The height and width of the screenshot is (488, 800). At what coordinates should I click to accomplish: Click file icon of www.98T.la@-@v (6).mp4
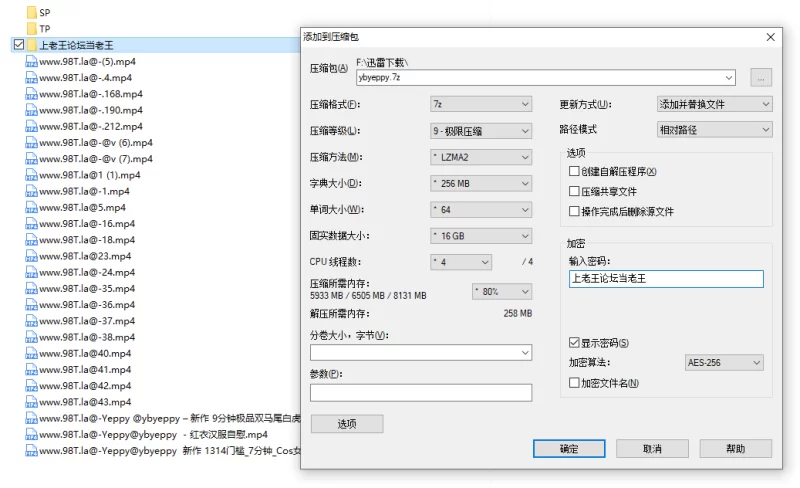point(32,143)
